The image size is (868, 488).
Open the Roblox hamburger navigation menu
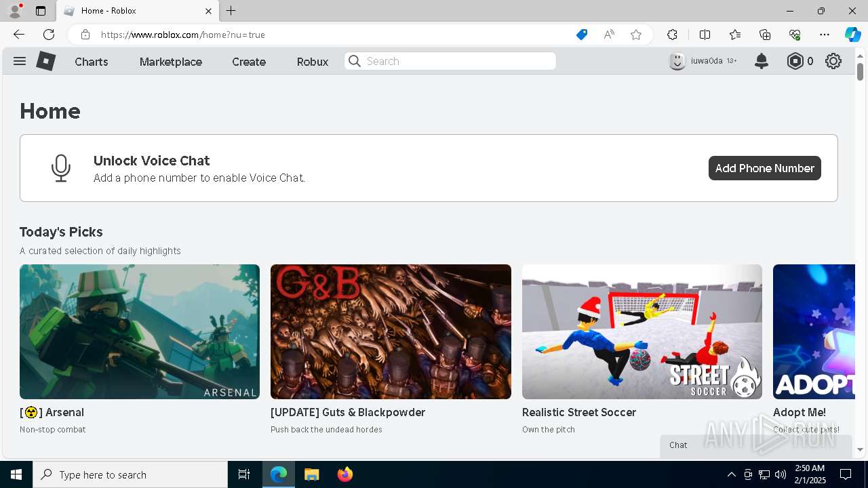(20, 61)
